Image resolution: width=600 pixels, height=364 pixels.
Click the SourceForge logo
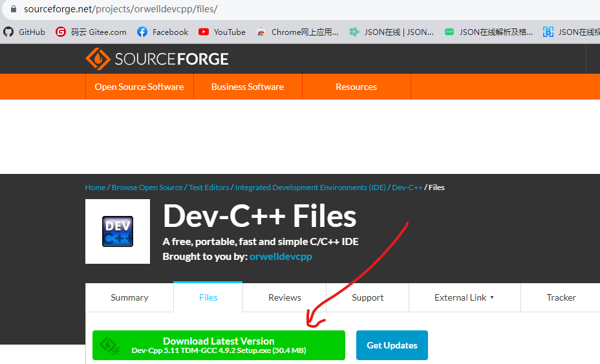tap(157, 59)
